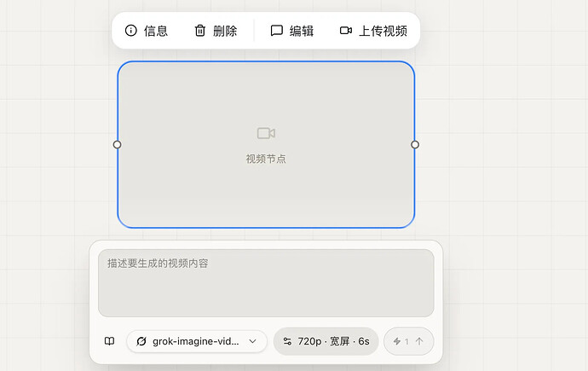Click the right connection handle of video node

coord(415,144)
